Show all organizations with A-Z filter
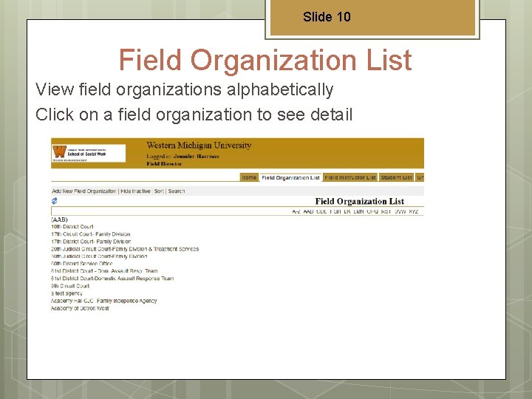This screenshot has width=532, height=399. click(296, 211)
